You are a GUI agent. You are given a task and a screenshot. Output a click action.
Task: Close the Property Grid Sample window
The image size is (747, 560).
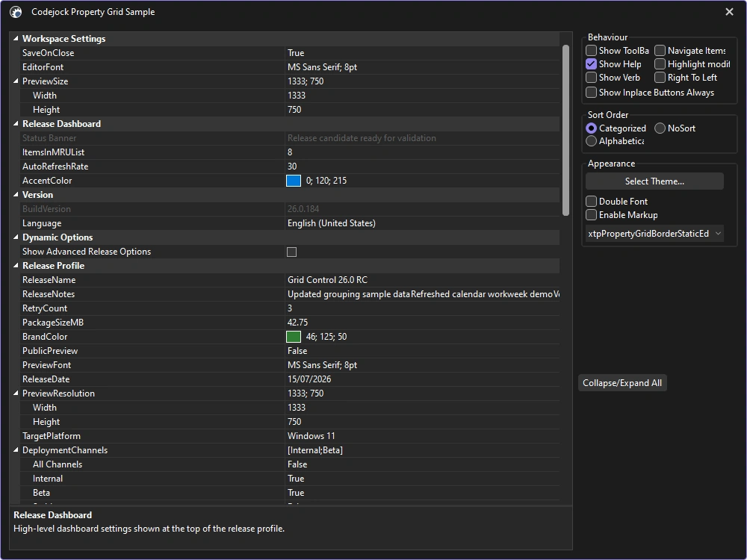[x=729, y=12]
